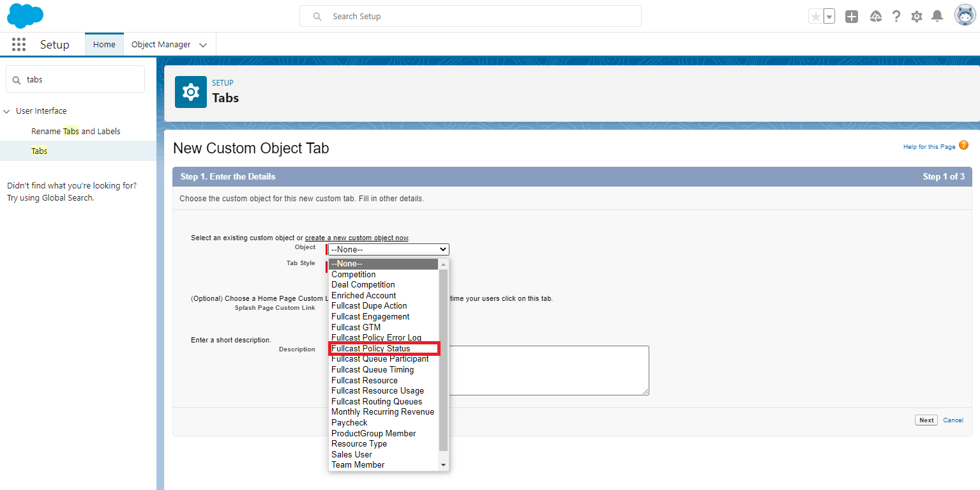Open the user profile avatar
980x490 pixels.
point(965,15)
